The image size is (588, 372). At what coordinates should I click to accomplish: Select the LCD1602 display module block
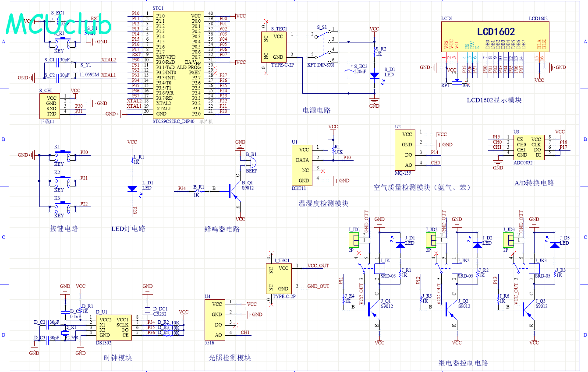pos(496,36)
